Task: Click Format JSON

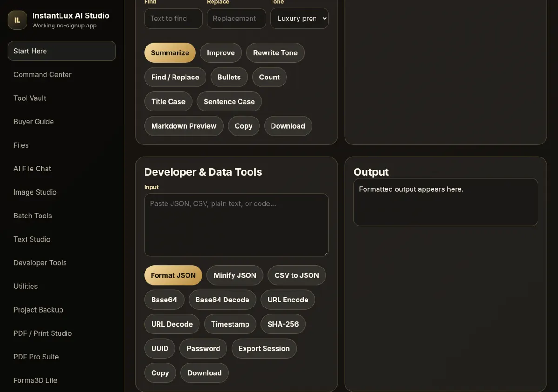Action: click(173, 275)
